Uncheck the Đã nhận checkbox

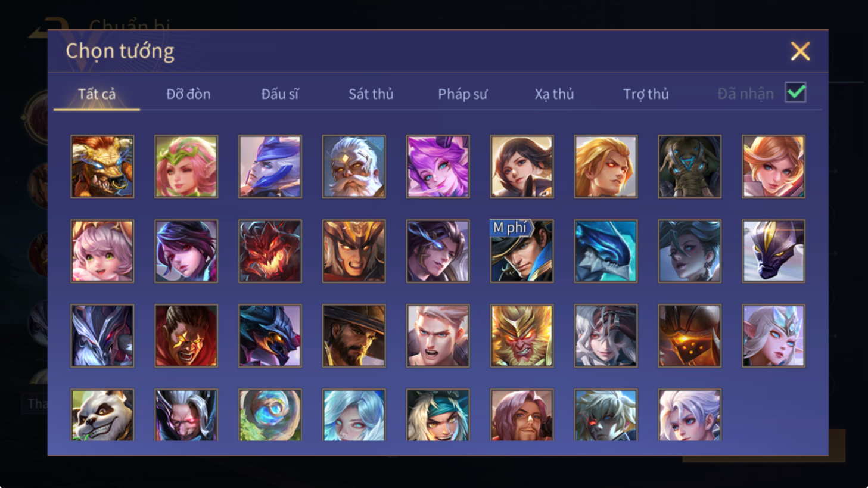pos(795,93)
